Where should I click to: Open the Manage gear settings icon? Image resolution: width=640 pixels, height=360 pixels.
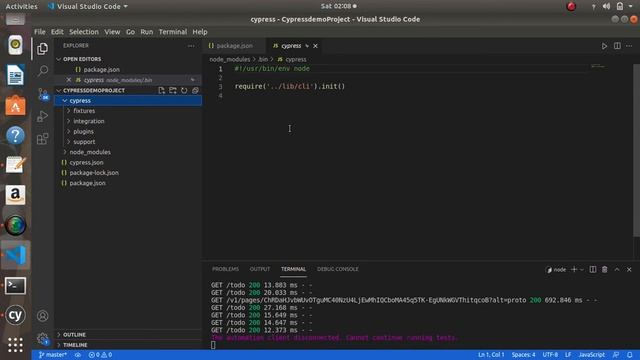(42, 338)
